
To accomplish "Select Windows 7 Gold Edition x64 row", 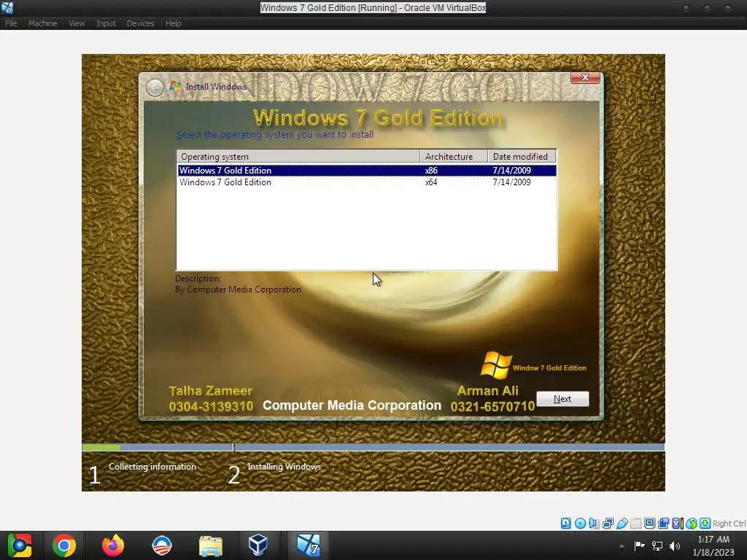I will point(367,182).
